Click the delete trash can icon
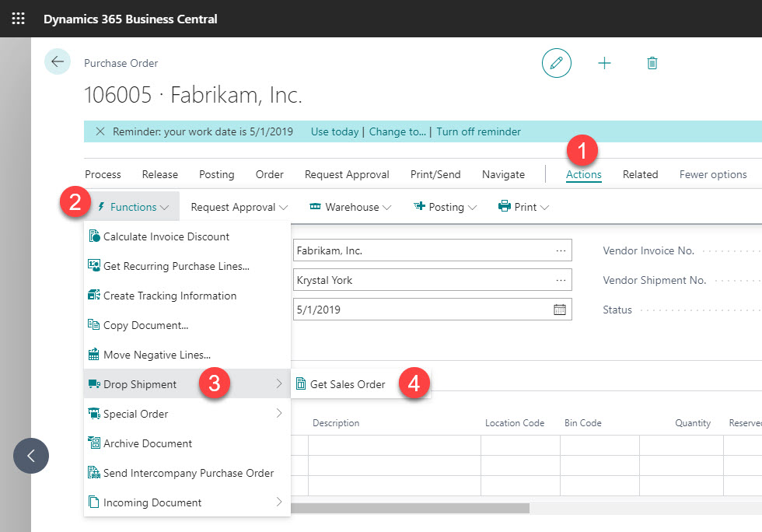 (652, 63)
